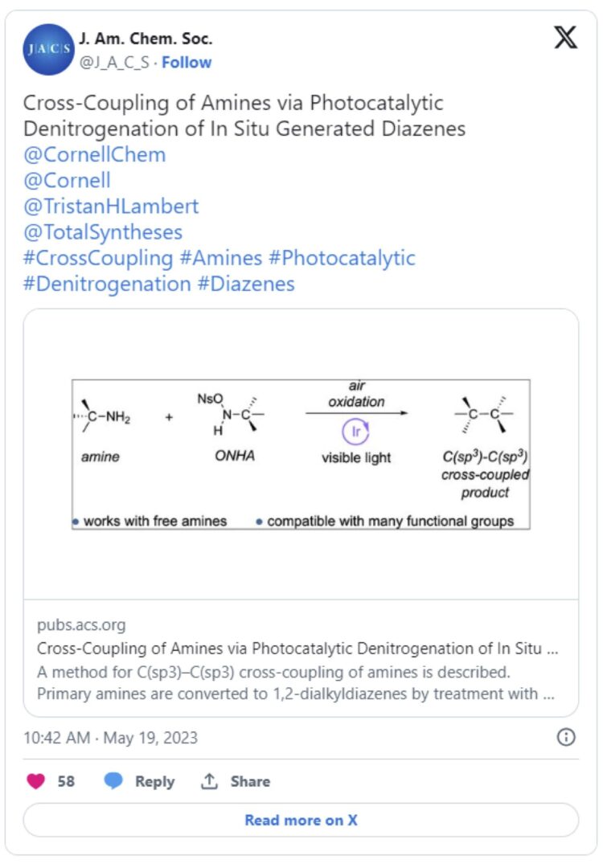
Task: Click the 10:42 AM May 19 timestamp
Action: pyautogui.click(x=111, y=737)
